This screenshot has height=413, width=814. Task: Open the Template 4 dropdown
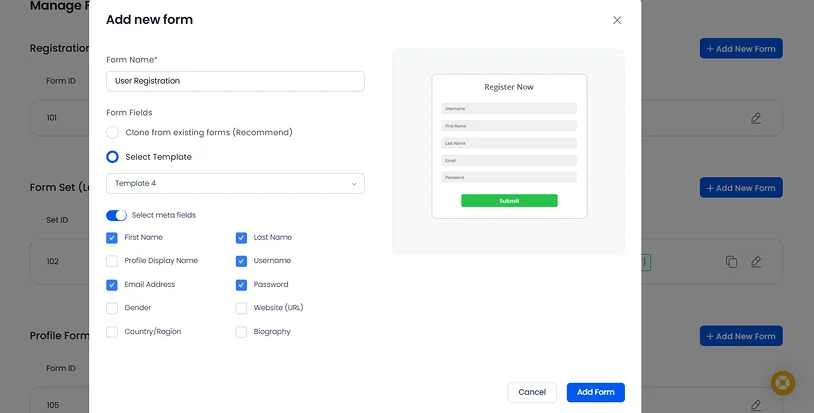pyautogui.click(x=235, y=183)
